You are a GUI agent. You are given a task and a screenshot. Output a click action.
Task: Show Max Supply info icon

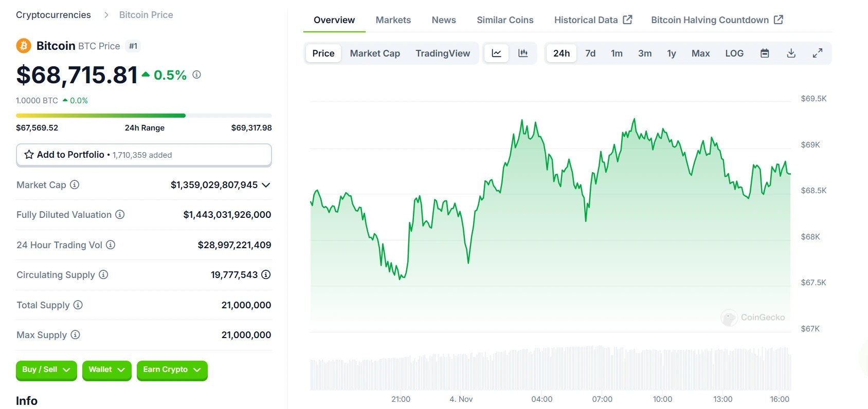[75, 334]
